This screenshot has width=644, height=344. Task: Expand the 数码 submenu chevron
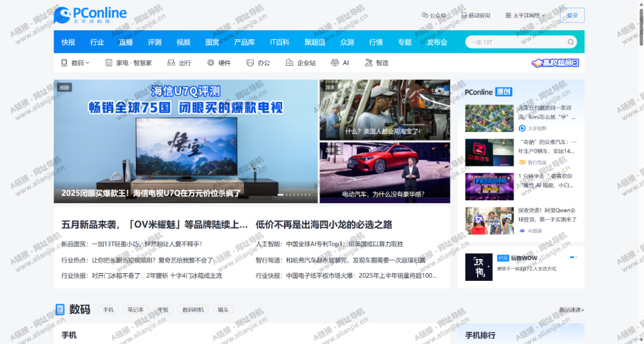point(88,63)
